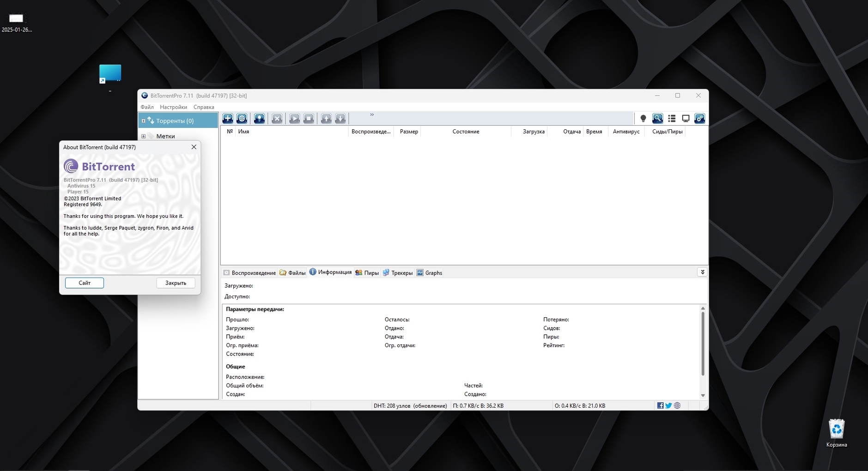Switch to the Трекеры tab

[x=398, y=273]
